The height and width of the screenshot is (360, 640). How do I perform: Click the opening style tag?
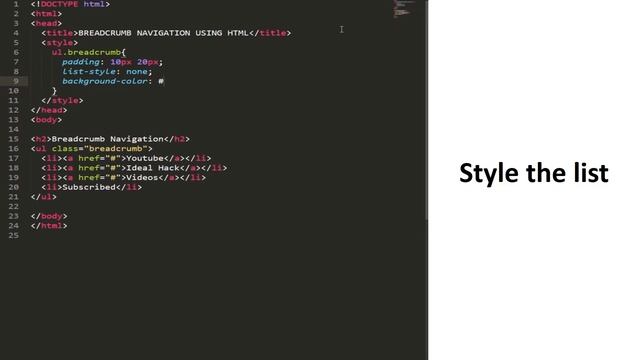point(60,42)
